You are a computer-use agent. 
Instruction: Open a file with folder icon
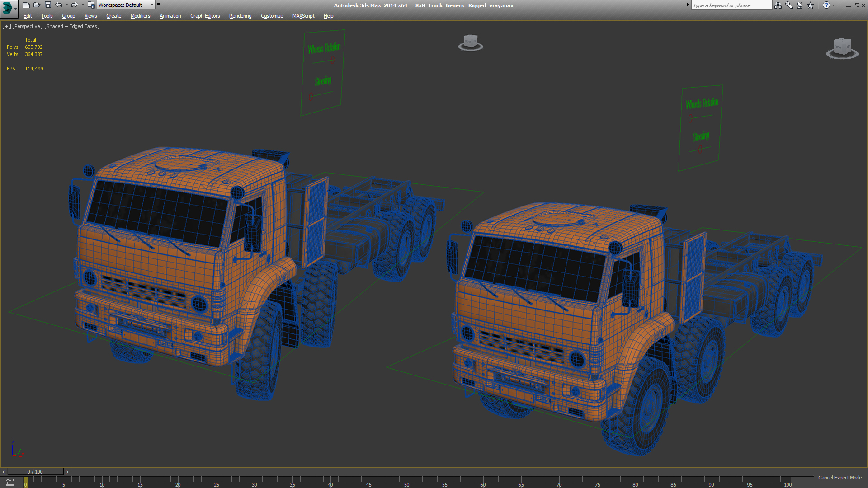37,5
